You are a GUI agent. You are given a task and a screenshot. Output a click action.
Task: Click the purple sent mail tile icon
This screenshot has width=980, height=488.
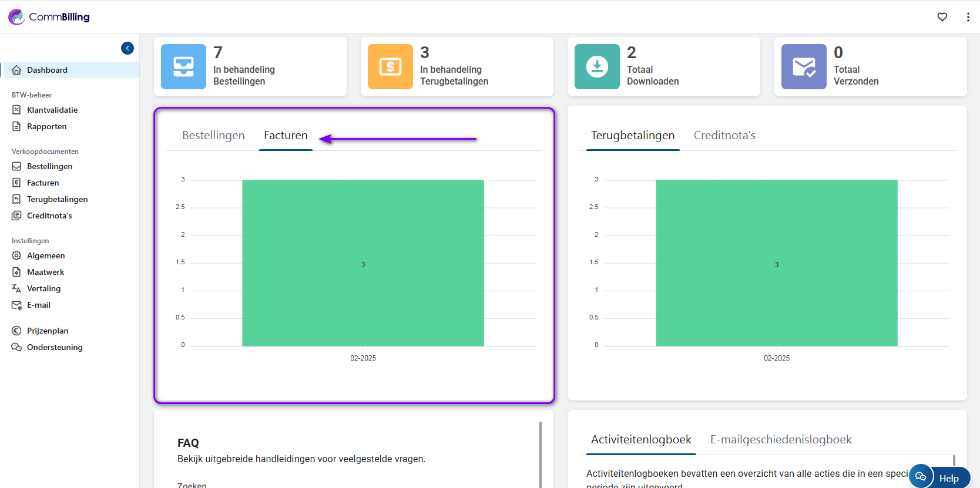(x=804, y=66)
